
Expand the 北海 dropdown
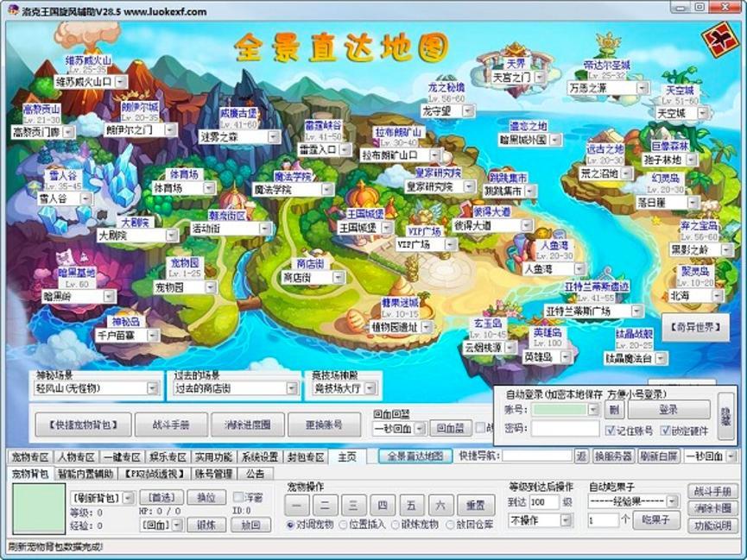pos(718,296)
